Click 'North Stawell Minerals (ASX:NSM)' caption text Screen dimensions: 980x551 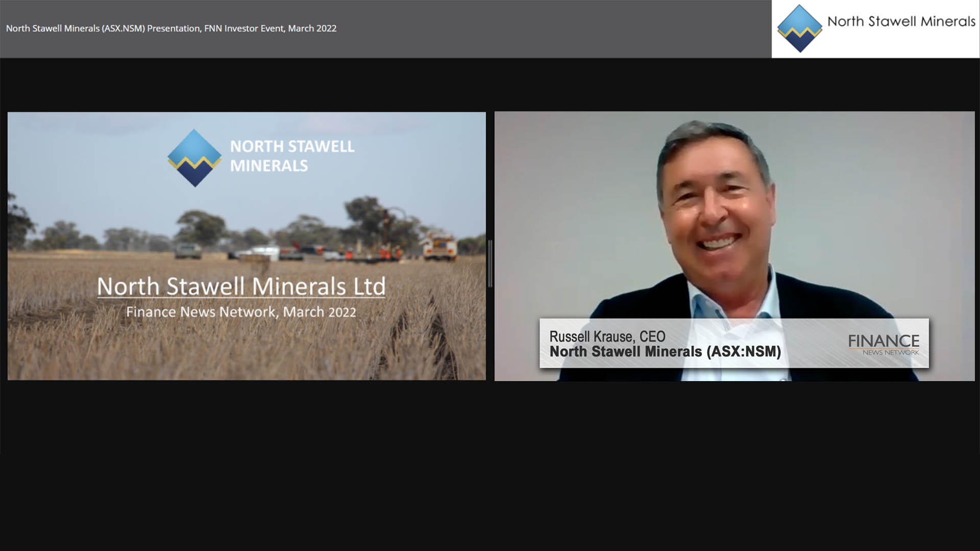point(665,352)
